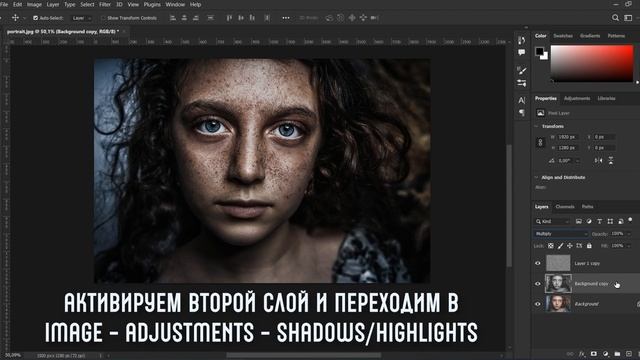Click the width field in Transform
Viewport: 640px width, 360px height.
[x=568, y=137]
